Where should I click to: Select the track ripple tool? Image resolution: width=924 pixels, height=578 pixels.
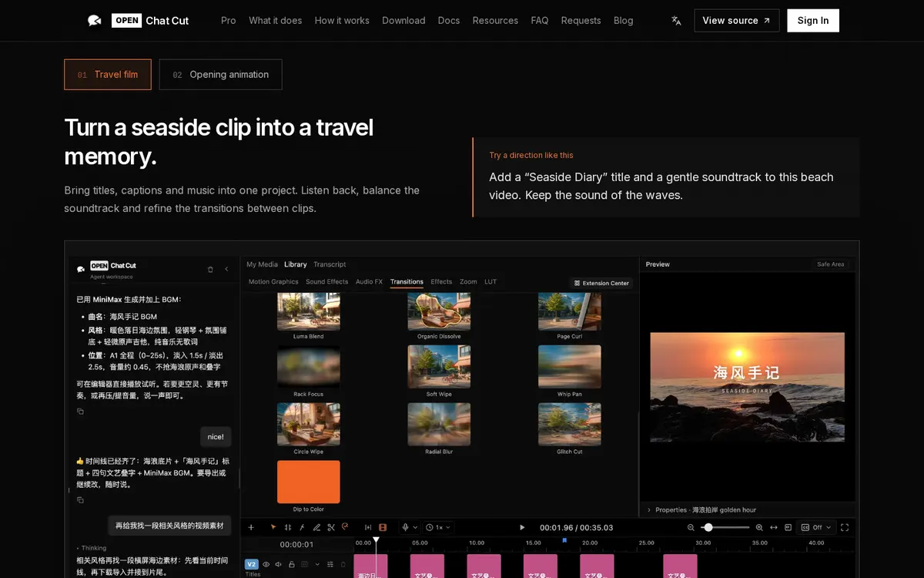coord(287,527)
